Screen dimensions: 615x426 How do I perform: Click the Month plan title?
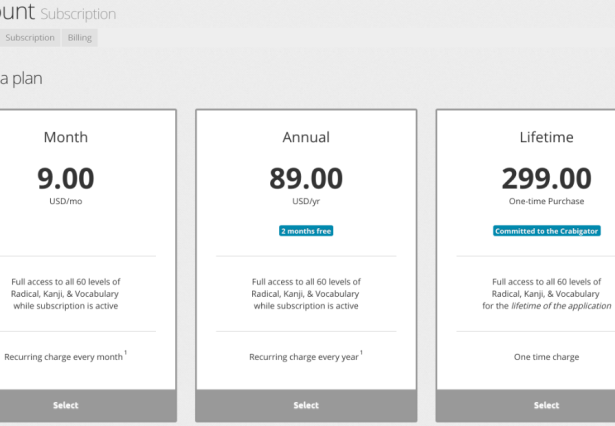pos(66,137)
